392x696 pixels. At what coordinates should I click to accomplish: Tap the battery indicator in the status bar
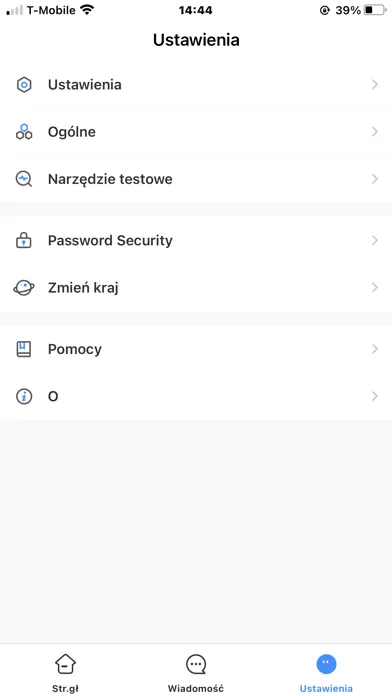pyautogui.click(x=375, y=10)
